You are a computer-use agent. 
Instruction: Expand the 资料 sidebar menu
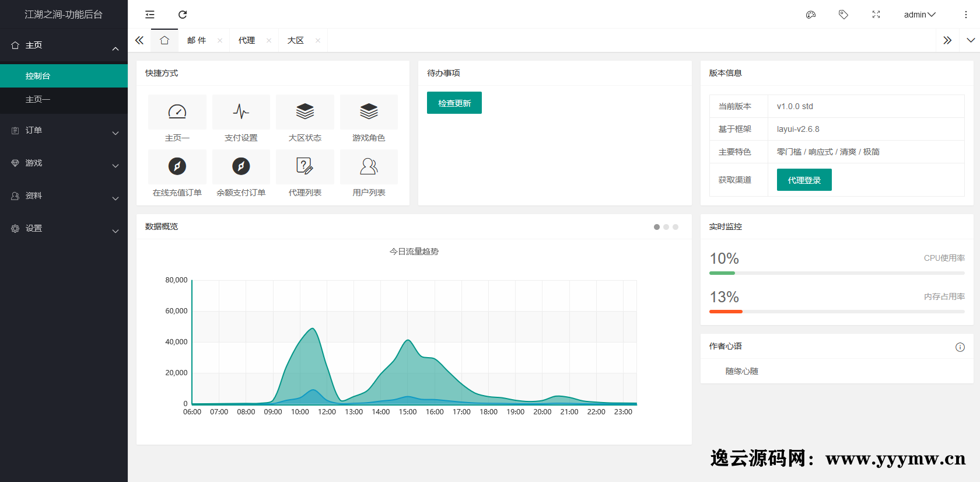[64, 196]
